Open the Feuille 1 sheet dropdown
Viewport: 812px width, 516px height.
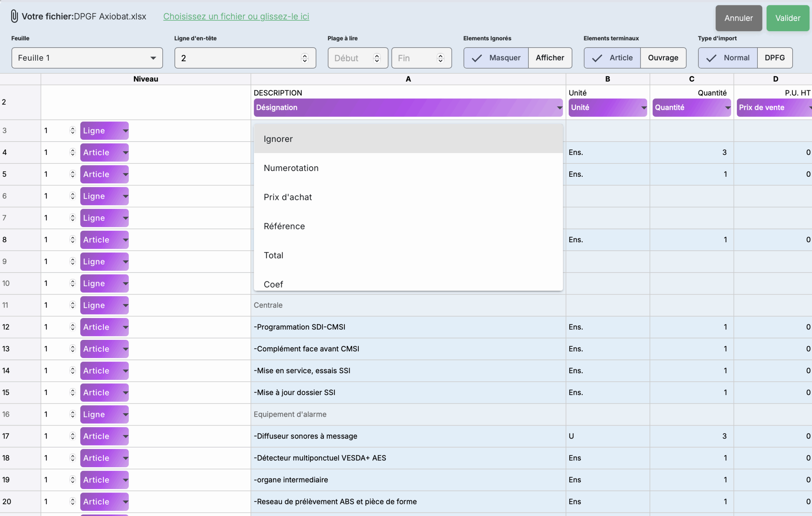click(x=87, y=58)
